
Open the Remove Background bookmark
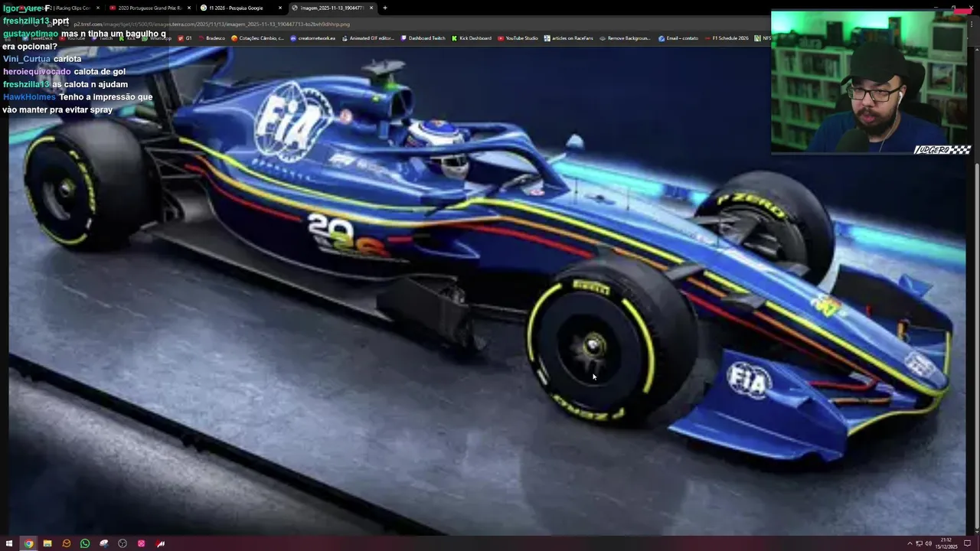(x=625, y=38)
